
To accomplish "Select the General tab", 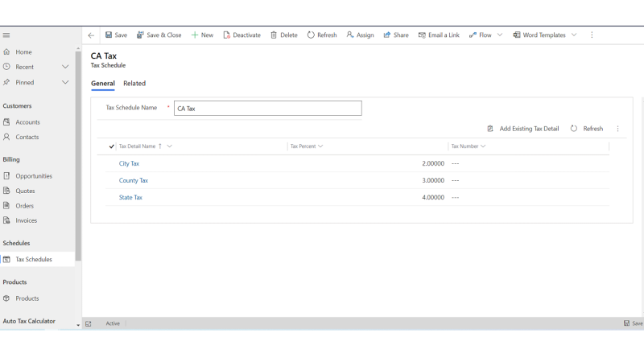I will click(x=102, y=84).
